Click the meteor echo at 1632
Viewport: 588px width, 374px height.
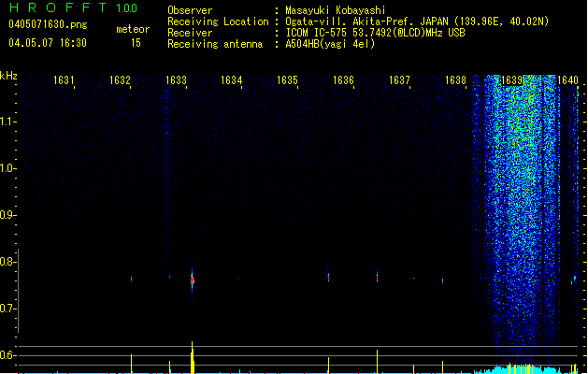(x=131, y=279)
